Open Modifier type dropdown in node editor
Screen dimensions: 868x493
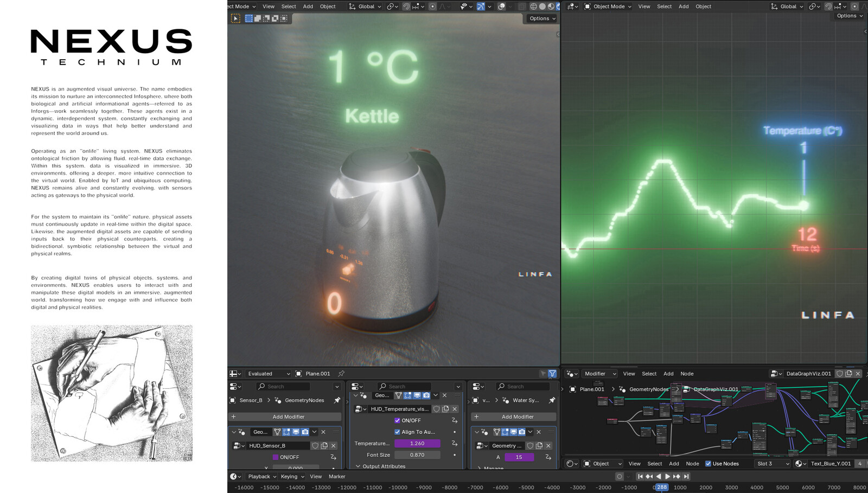[599, 374]
